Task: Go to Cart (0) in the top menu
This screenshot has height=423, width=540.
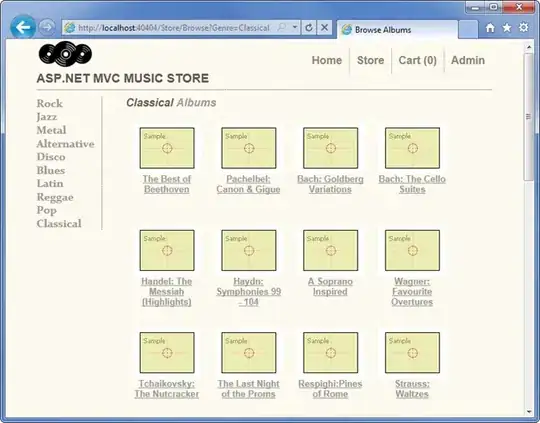Action: click(417, 60)
